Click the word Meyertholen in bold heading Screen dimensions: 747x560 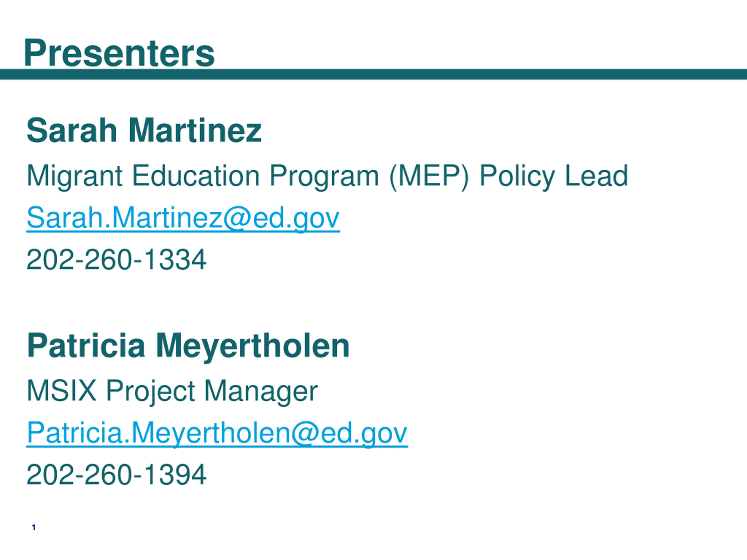pyautogui.click(x=253, y=345)
